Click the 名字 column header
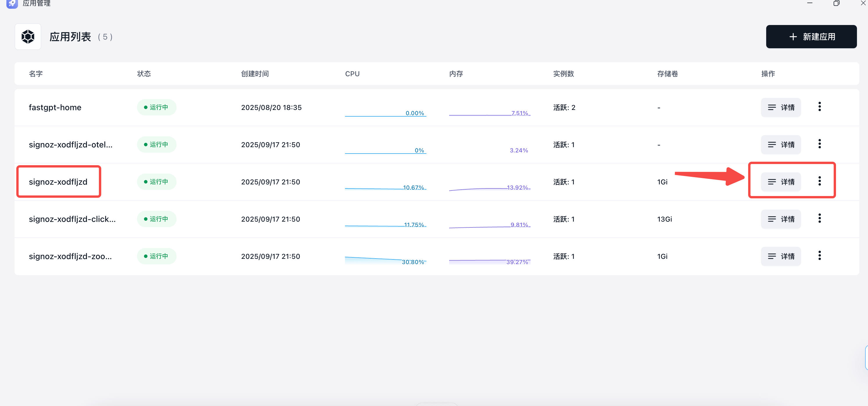 (36, 74)
